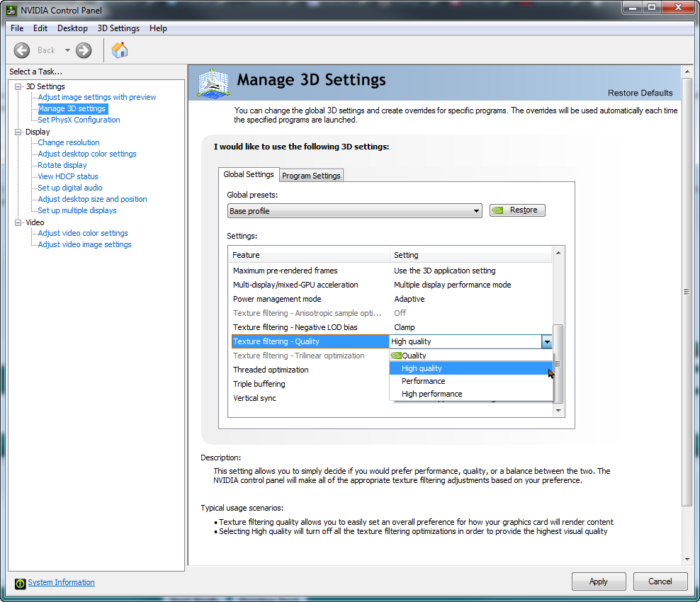
Task: Open the 3D Settings menu
Action: point(118,28)
